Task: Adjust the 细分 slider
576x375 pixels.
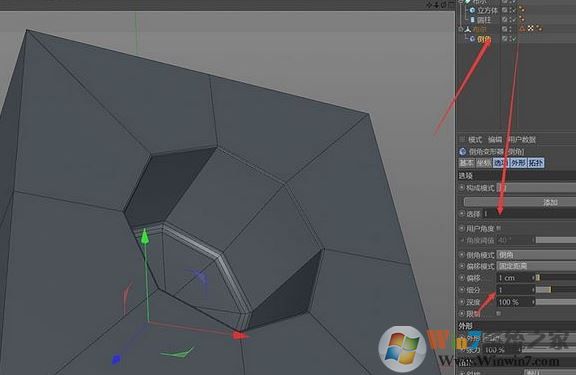Action: click(555, 290)
